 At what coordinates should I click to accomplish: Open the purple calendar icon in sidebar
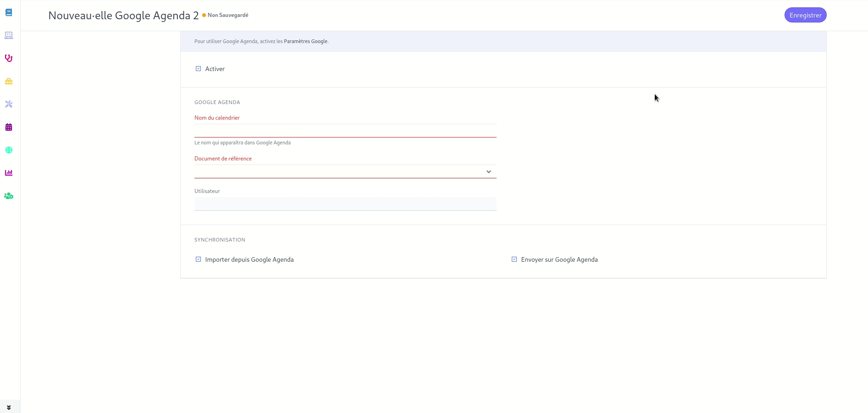9,127
